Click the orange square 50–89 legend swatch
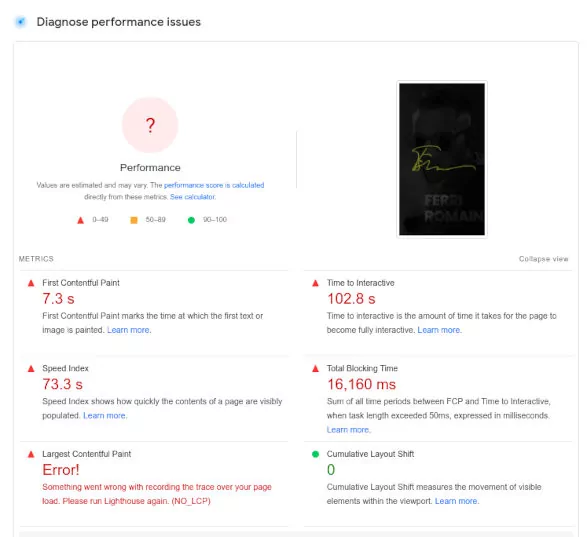This screenshot has height=537, width=587. click(134, 220)
